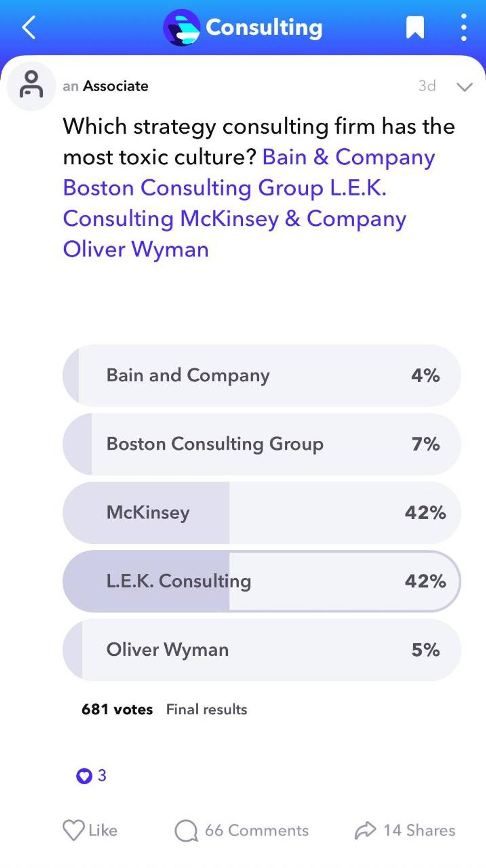This screenshot has height=868, width=486.
Task: Open the Consulting title at the top
Action: tap(264, 27)
